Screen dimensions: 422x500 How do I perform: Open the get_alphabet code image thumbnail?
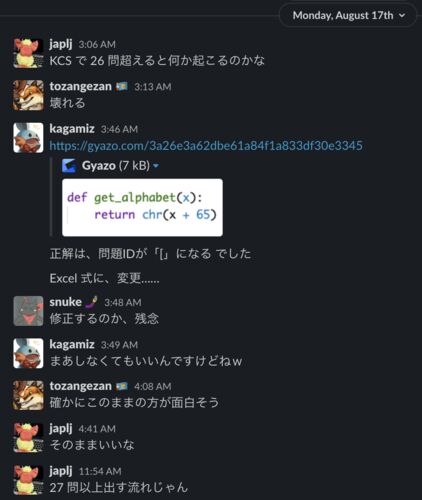tap(142, 207)
